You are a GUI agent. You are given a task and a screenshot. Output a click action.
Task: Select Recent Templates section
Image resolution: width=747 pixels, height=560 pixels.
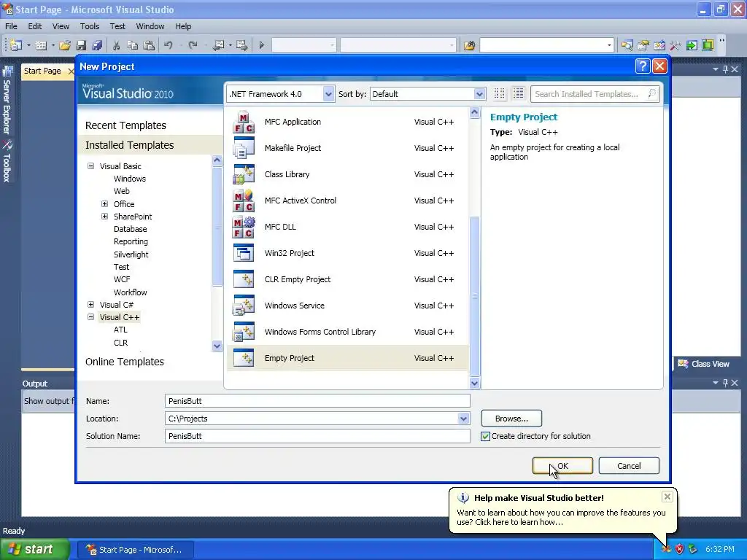(125, 125)
